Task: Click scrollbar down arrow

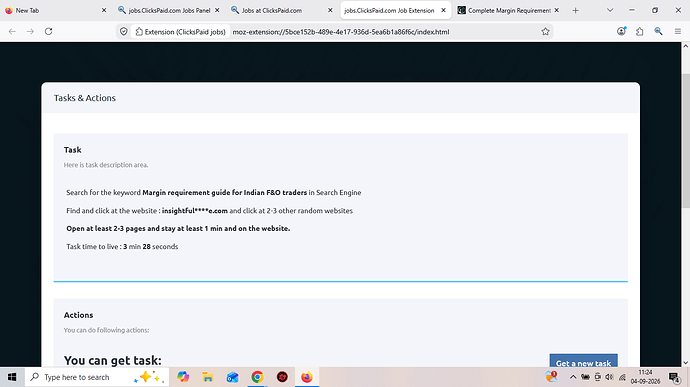Action: point(686,363)
